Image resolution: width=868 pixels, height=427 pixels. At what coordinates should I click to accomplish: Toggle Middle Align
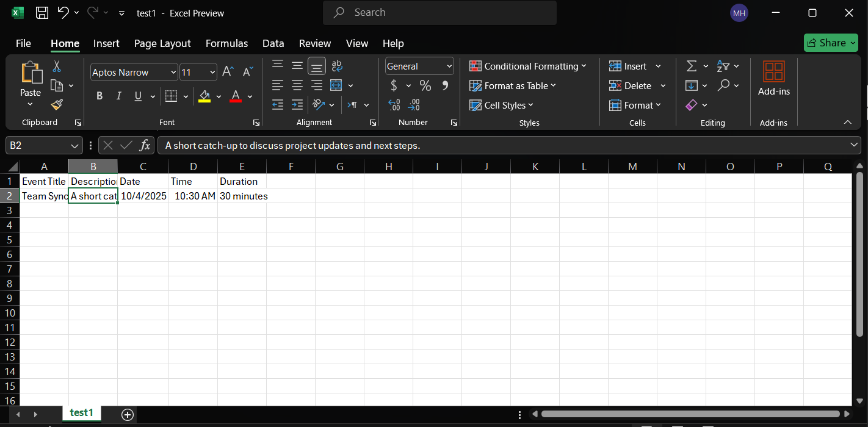pyautogui.click(x=297, y=65)
